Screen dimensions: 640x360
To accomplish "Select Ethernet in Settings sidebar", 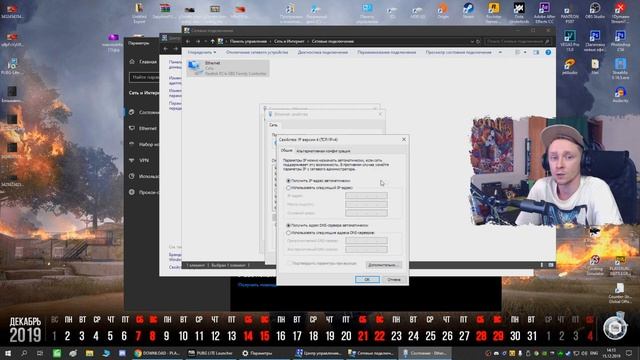I will (x=143, y=128).
